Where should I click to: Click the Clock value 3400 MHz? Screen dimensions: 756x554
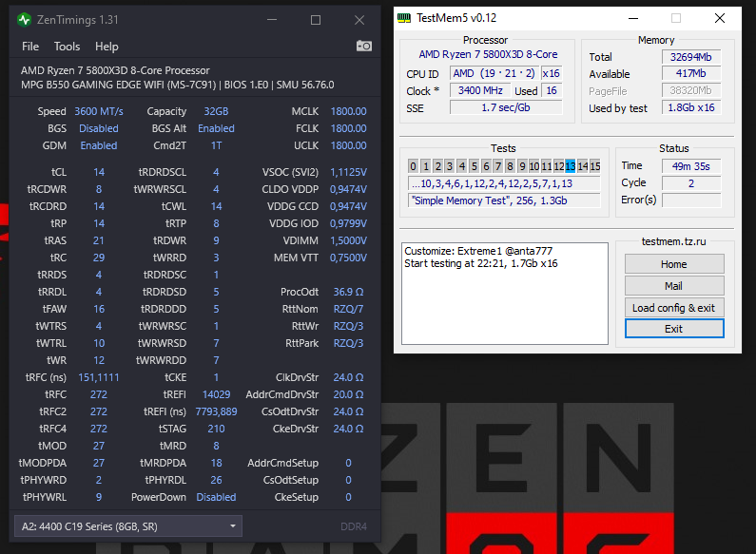click(480, 90)
